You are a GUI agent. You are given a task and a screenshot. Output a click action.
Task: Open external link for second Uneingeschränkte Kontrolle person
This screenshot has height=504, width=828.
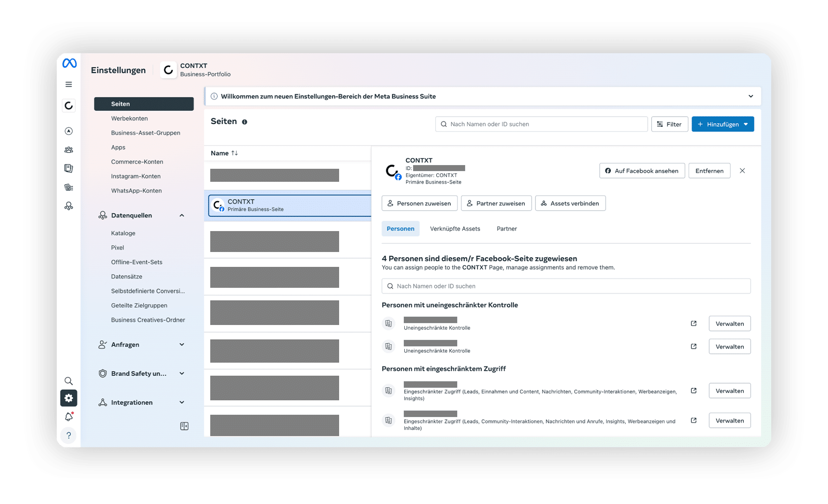point(694,346)
